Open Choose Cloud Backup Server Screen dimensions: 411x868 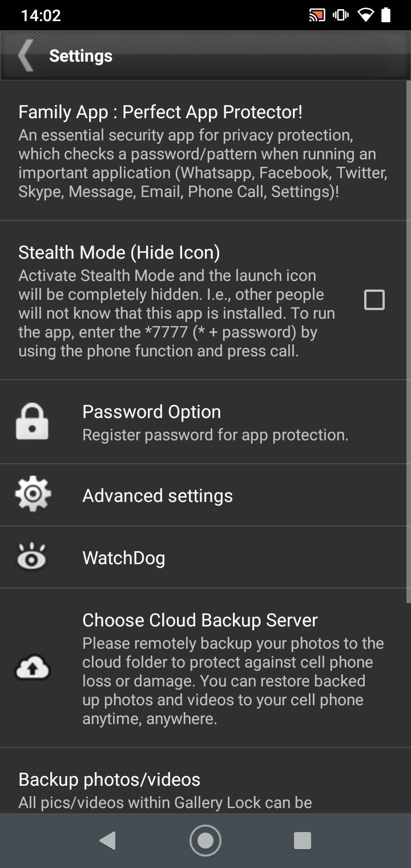(x=205, y=668)
